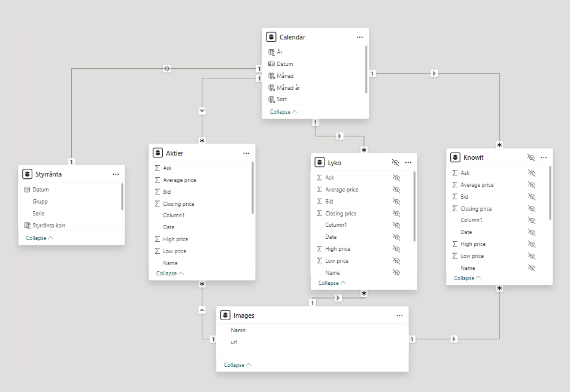
Task: Open Styrränta table more options menu
Action: [116, 174]
